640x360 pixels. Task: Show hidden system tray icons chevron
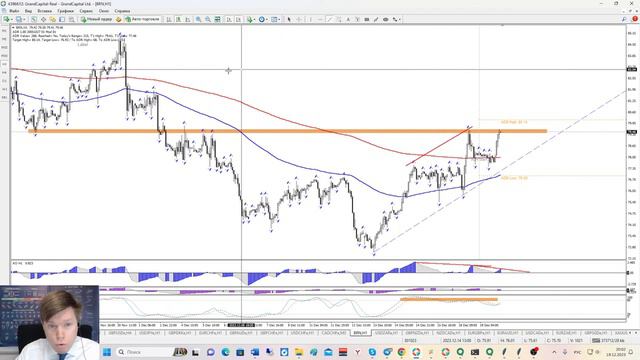click(554, 352)
